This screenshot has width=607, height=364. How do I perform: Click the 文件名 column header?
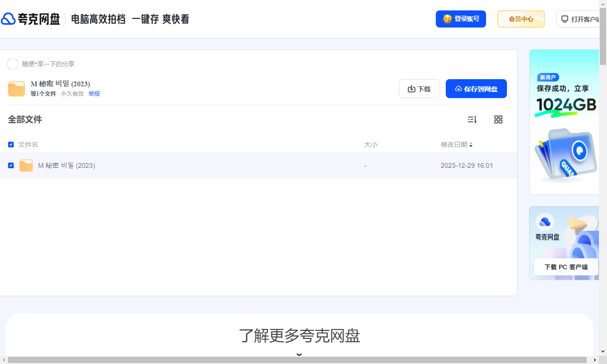pyautogui.click(x=28, y=145)
